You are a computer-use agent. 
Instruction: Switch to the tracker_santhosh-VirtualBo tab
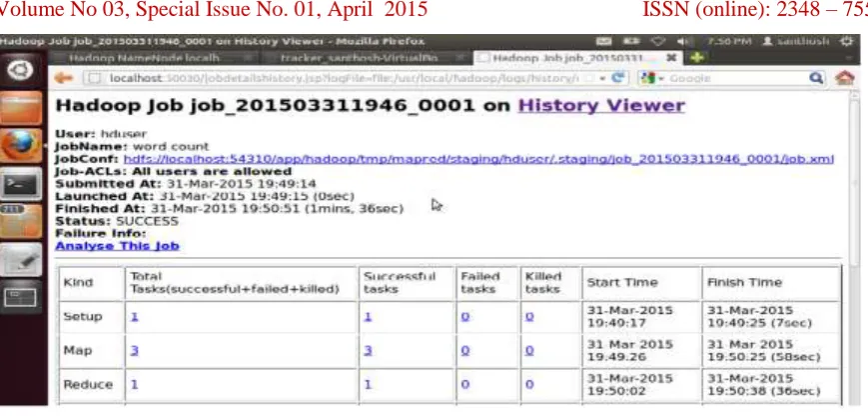pyautogui.click(x=366, y=58)
